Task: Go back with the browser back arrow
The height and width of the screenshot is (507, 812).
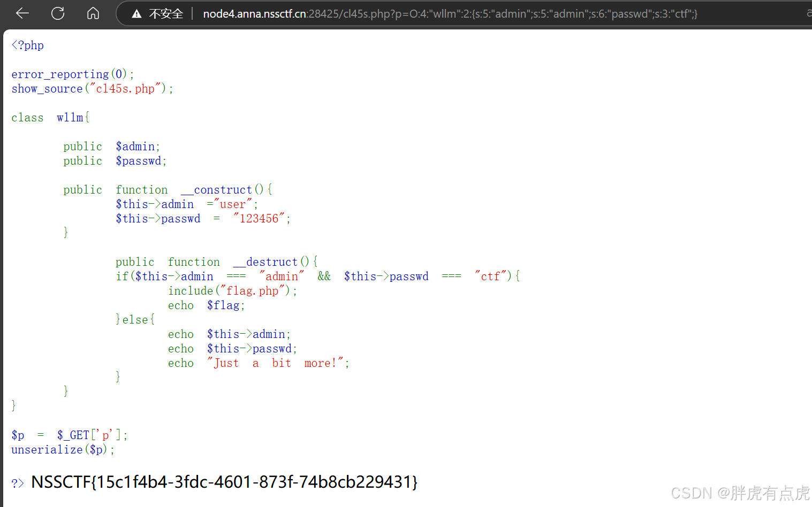Action: pos(22,13)
